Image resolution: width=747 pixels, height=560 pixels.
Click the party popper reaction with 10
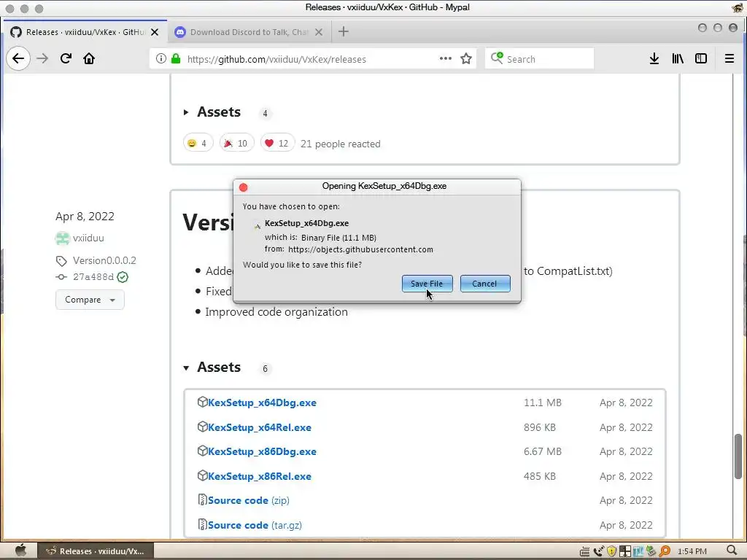(236, 143)
